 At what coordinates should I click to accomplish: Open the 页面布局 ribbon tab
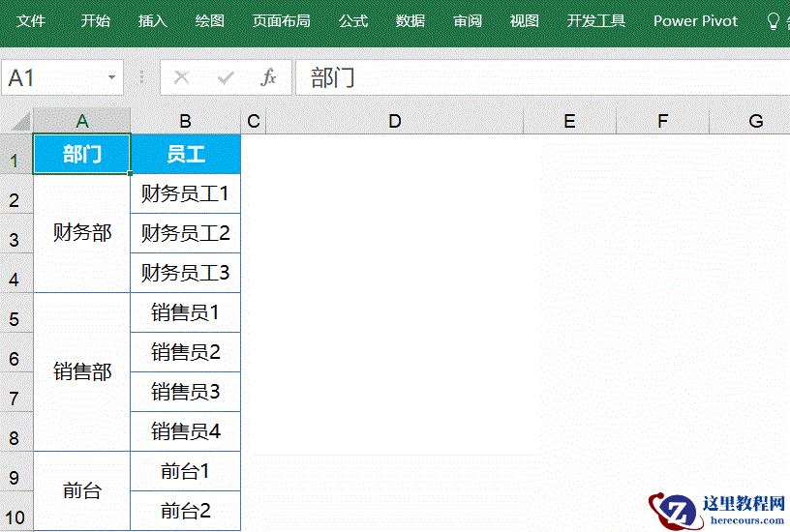pos(281,21)
